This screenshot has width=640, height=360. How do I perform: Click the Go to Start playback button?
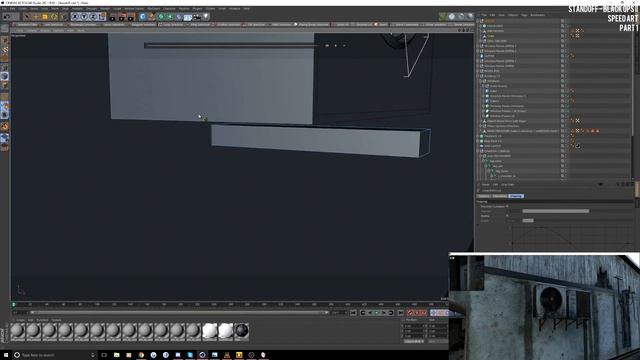(353, 313)
